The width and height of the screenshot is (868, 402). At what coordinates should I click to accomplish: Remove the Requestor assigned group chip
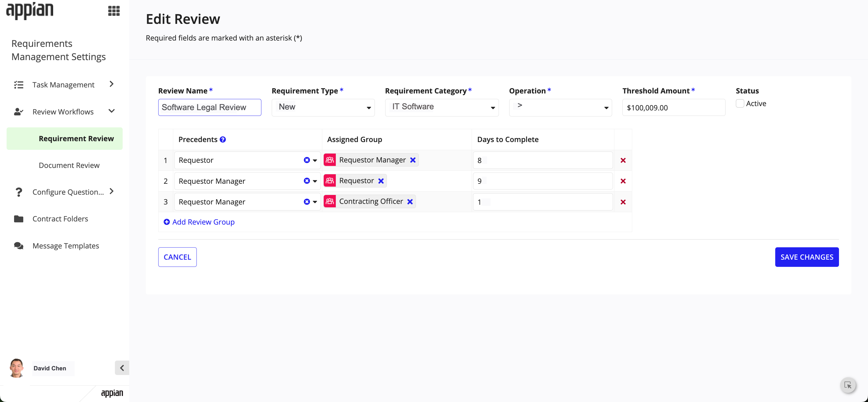tap(381, 181)
